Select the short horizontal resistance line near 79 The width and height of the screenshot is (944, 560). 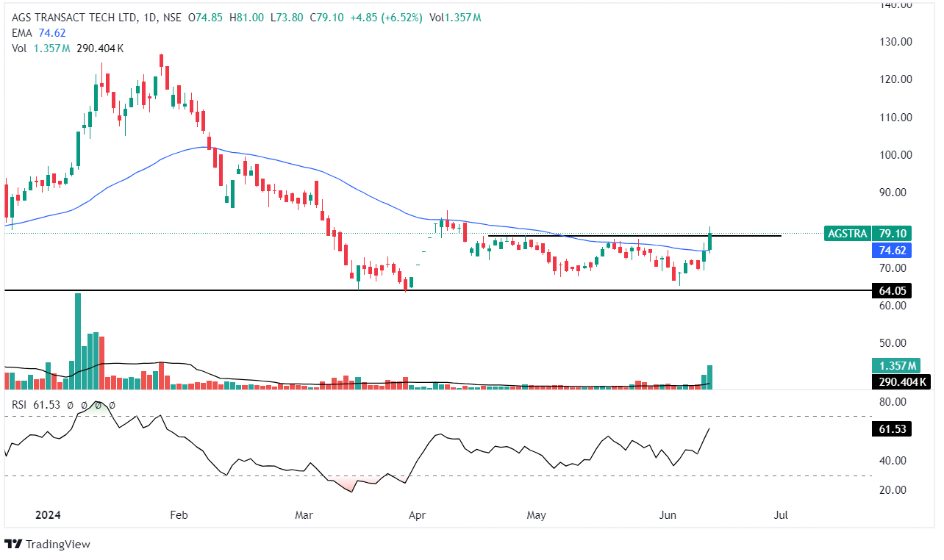pos(632,236)
